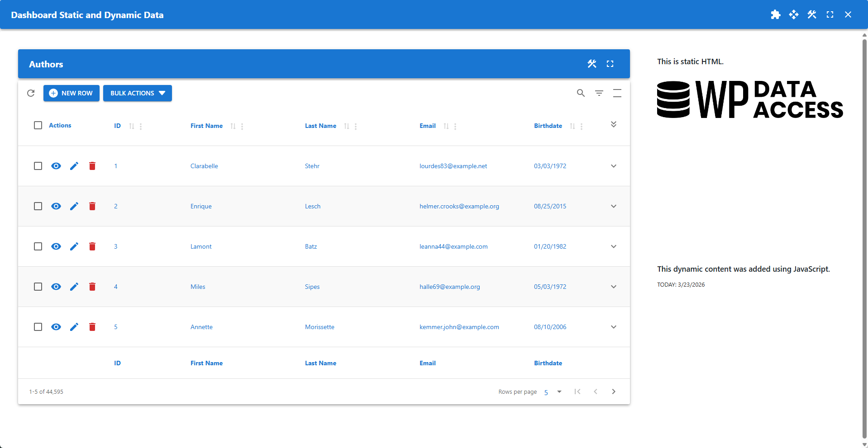
Task: Toggle select-all checkbox in header row
Action: tap(38, 125)
